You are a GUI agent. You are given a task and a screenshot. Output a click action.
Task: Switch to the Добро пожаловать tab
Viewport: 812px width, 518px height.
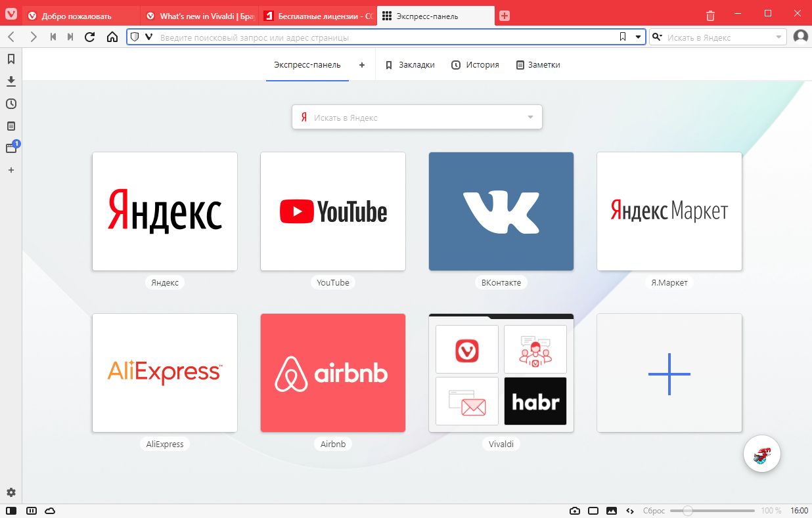pyautogui.click(x=81, y=16)
